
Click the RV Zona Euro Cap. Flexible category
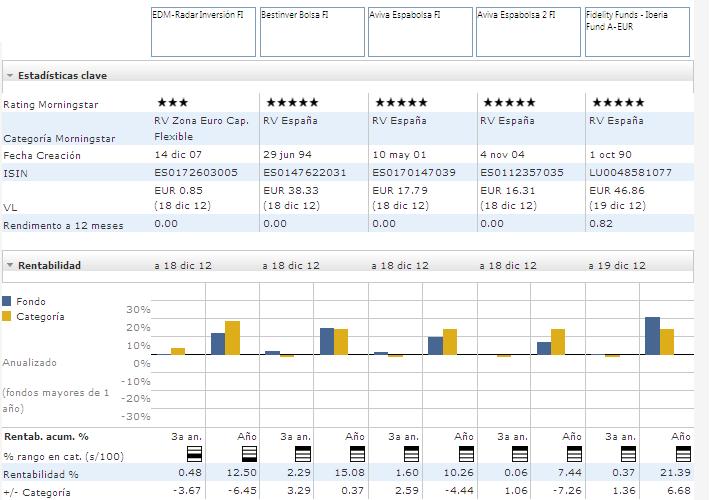click(202, 129)
